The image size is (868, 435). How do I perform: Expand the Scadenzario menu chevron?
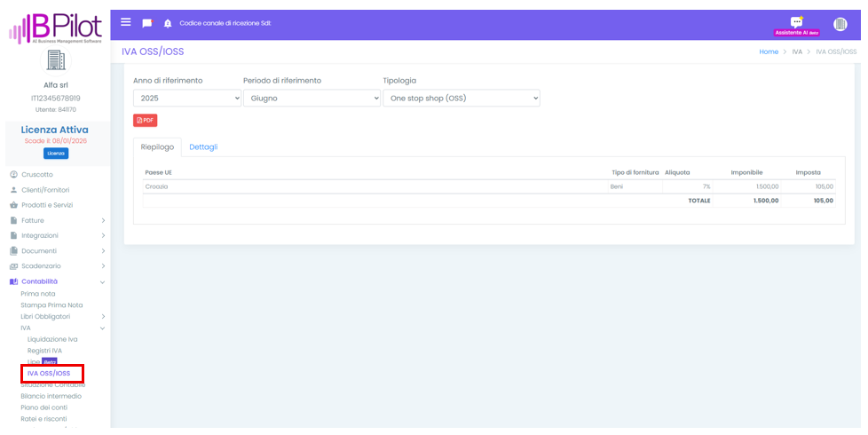coord(103,266)
